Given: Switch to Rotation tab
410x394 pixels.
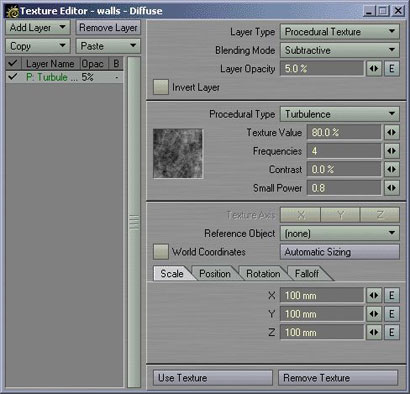Looking at the screenshot, I should click(x=263, y=274).
